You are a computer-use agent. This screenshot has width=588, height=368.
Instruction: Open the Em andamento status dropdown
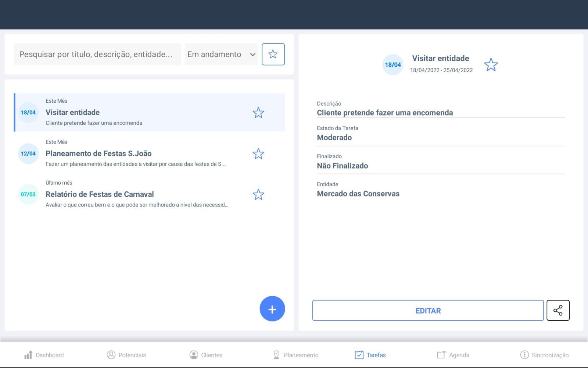point(221,54)
